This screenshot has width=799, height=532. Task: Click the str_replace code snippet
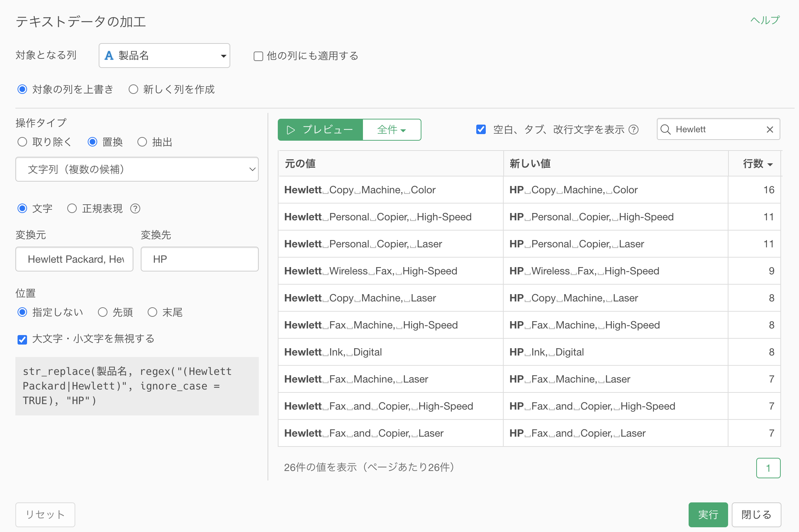137,386
